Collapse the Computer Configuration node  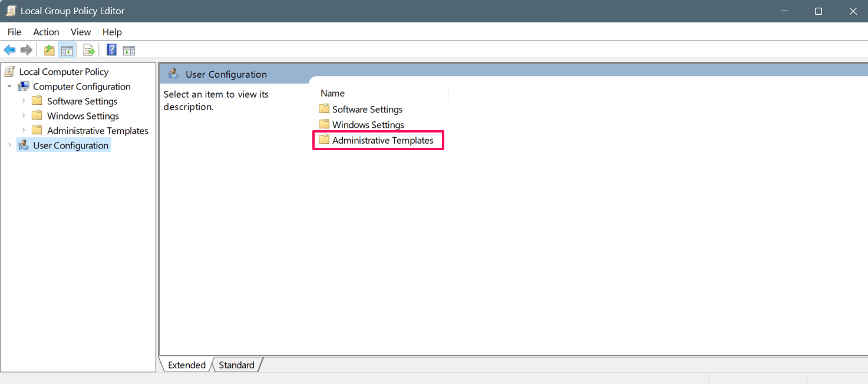[9, 87]
